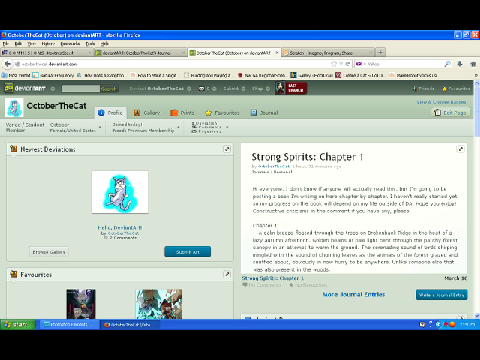Show more bookmarks via toolbar chevron
This screenshot has width=480, height=360.
[x=476, y=75]
